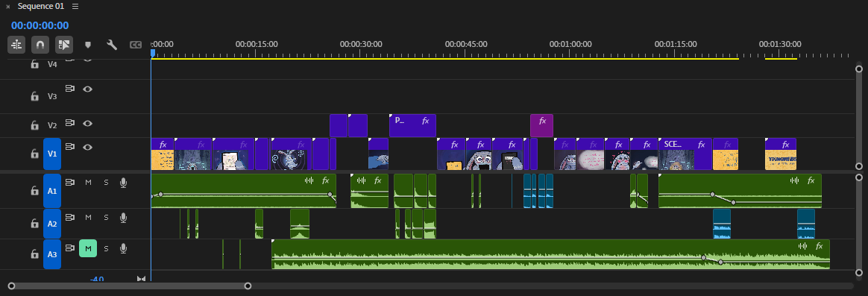Viewport: 868px width, 296px height.
Task: Toggle sync lock for track A3
Action: tap(70, 248)
